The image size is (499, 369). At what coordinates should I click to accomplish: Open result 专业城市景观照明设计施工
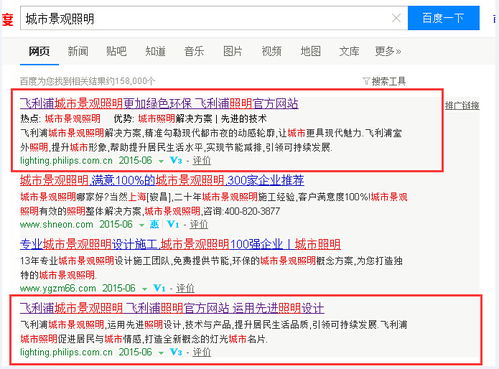point(180,244)
